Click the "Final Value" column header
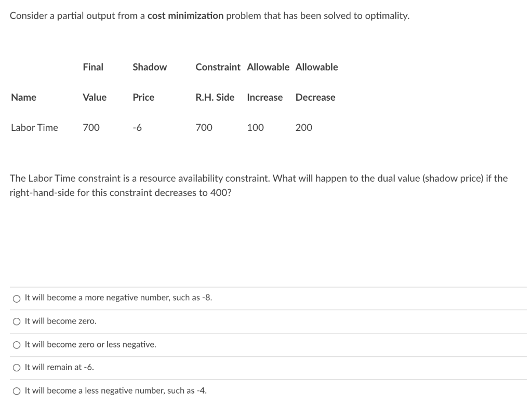 pyautogui.click(x=94, y=82)
